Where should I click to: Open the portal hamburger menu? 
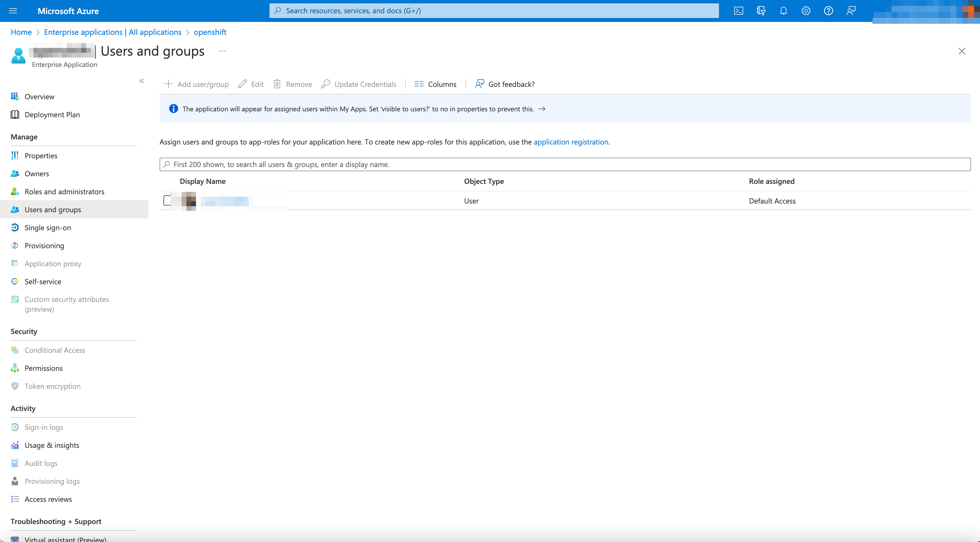pyautogui.click(x=13, y=11)
